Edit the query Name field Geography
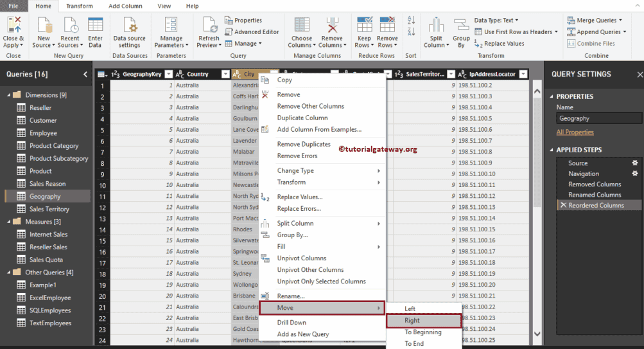 599,118
